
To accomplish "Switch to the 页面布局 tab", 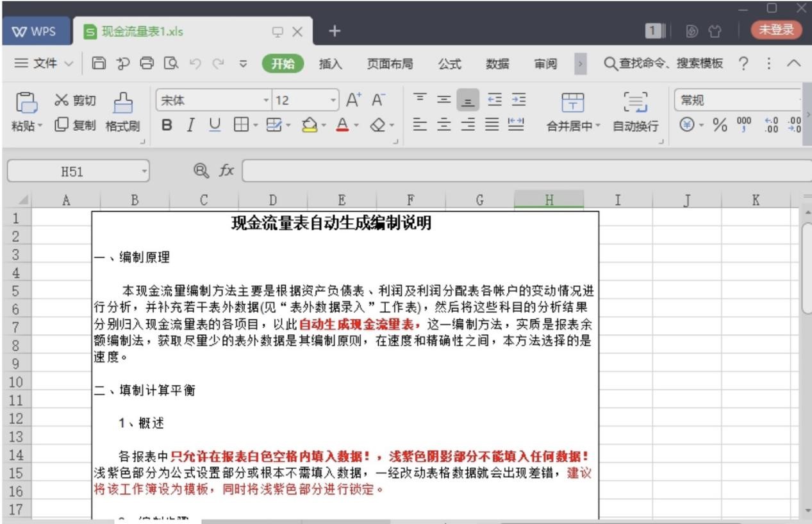I will coord(390,64).
